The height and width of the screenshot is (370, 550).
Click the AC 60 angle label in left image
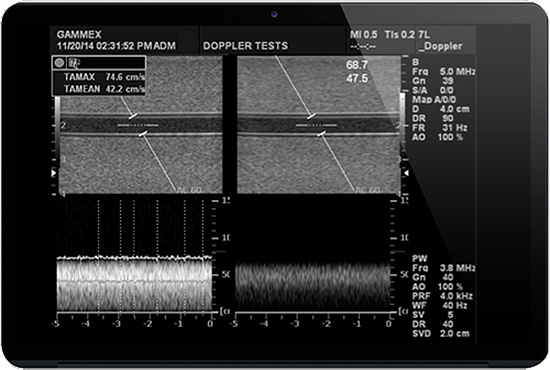click(x=189, y=190)
